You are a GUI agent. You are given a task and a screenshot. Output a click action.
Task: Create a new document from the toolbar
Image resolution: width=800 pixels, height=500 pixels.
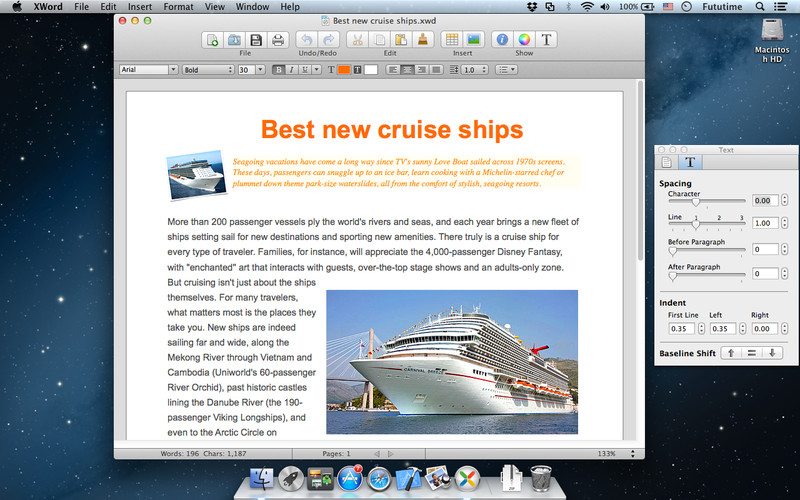[x=212, y=40]
